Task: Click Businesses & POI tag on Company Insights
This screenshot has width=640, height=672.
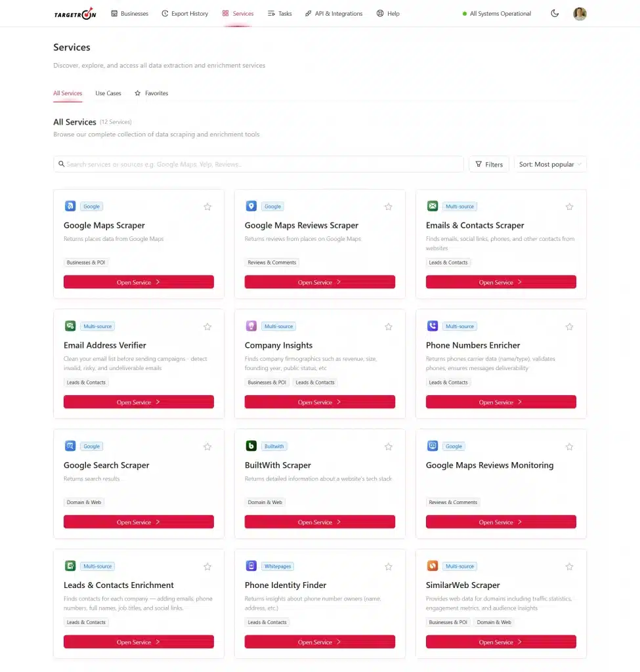Action: (x=267, y=382)
